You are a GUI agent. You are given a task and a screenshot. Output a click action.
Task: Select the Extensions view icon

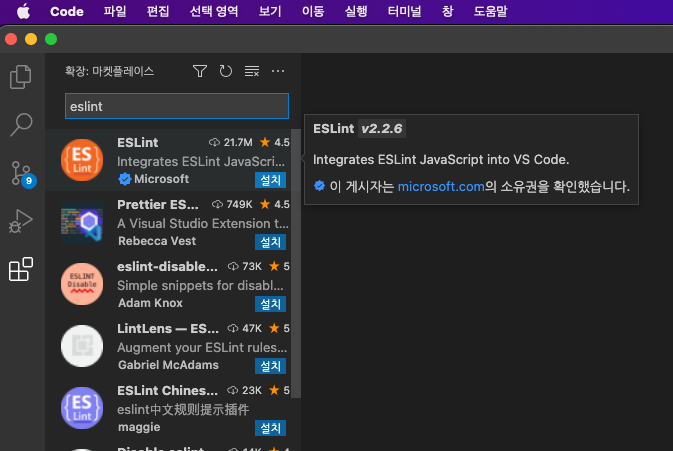click(x=21, y=269)
